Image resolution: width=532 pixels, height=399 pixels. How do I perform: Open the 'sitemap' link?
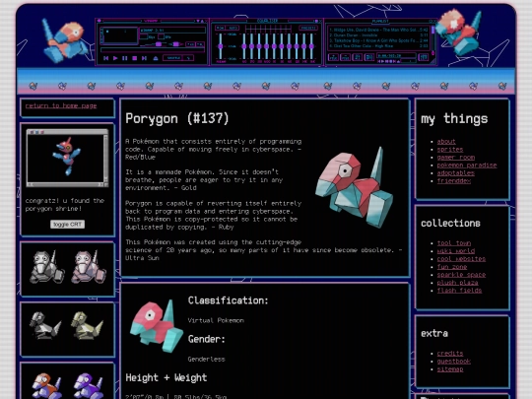pos(450,369)
